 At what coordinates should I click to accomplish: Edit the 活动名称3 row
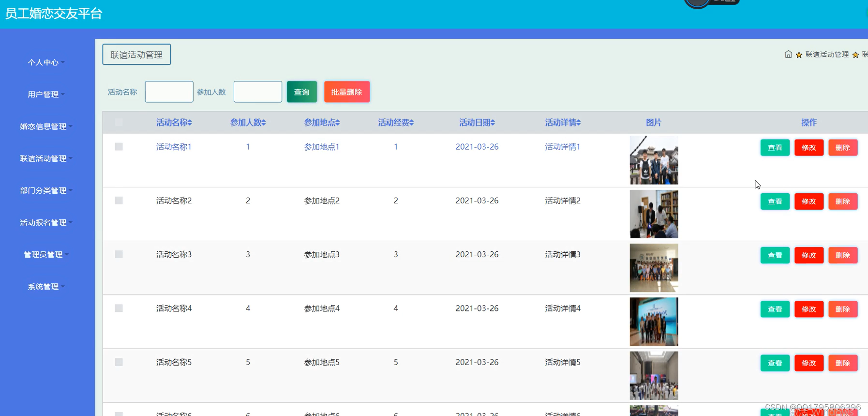pos(809,255)
